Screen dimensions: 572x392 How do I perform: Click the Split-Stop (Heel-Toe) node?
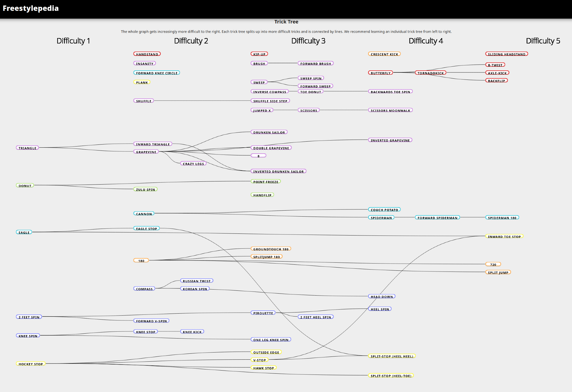(x=391, y=376)
